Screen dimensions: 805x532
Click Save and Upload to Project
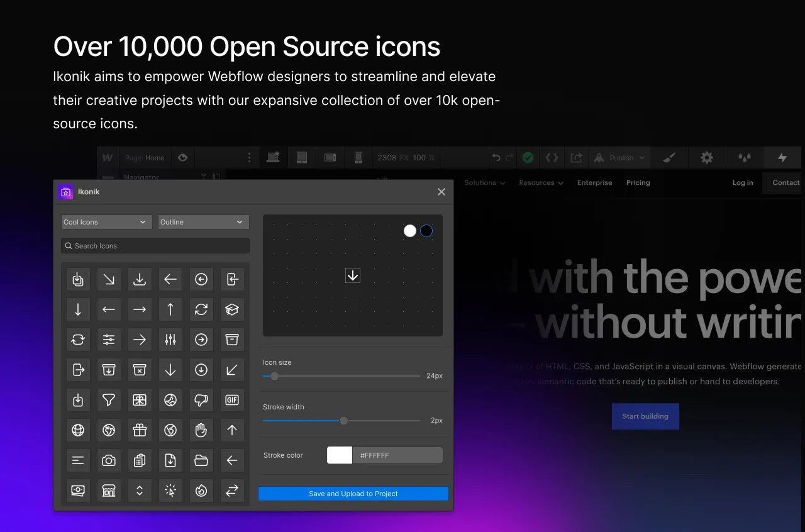353,494
